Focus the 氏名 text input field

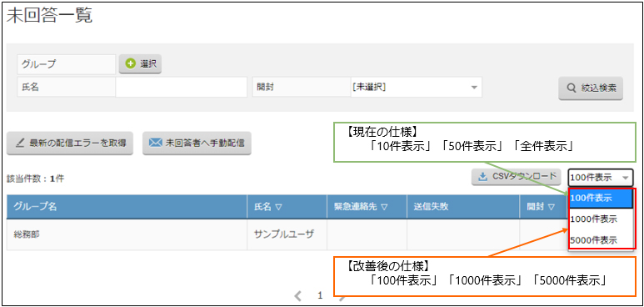click(x=181, y=88)
